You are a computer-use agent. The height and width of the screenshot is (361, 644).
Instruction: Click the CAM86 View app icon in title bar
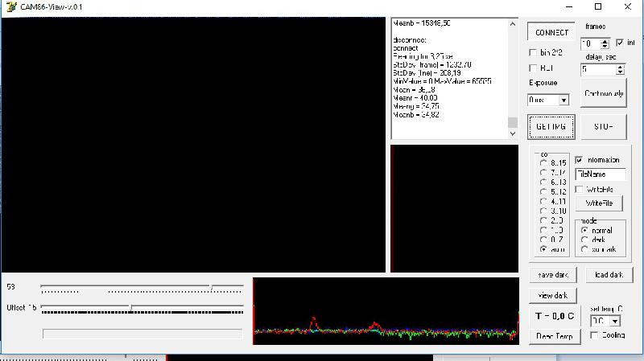11,7
